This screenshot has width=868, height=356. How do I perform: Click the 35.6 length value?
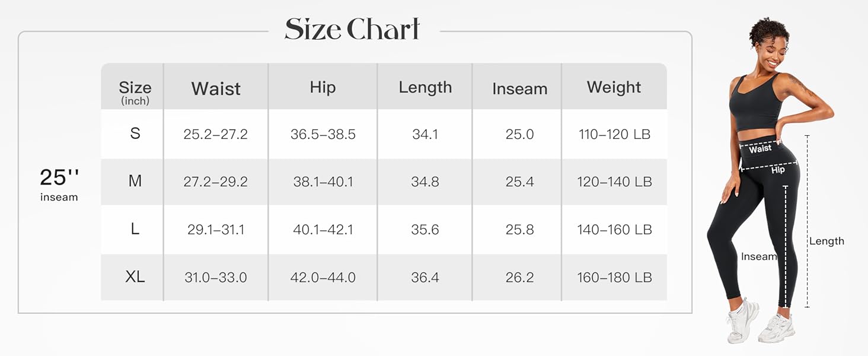(x=425, y=230)
